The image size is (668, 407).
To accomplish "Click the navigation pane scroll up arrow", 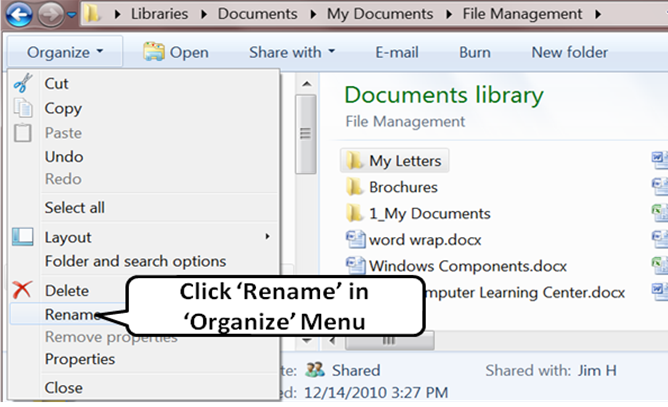I will click(x=306, y=84).
